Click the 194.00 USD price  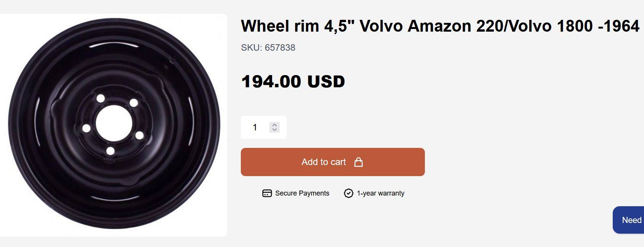(293, 82)
